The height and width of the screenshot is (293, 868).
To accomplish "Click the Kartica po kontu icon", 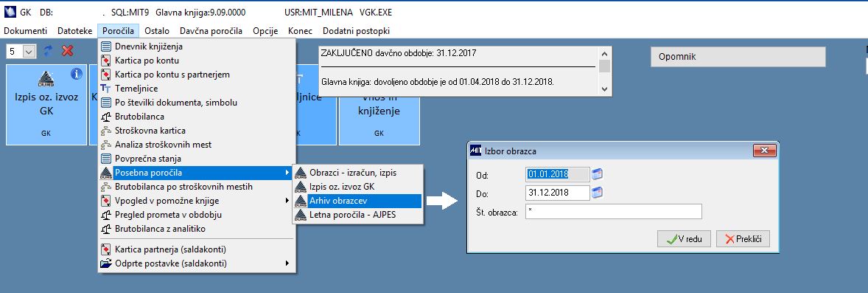I will coord(105,61).
